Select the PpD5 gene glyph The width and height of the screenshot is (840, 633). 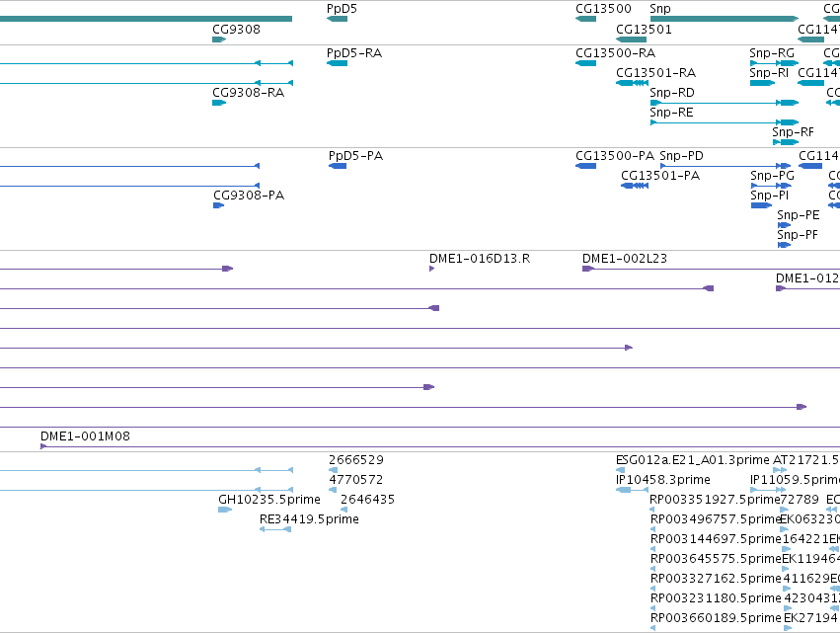point(337,19)
